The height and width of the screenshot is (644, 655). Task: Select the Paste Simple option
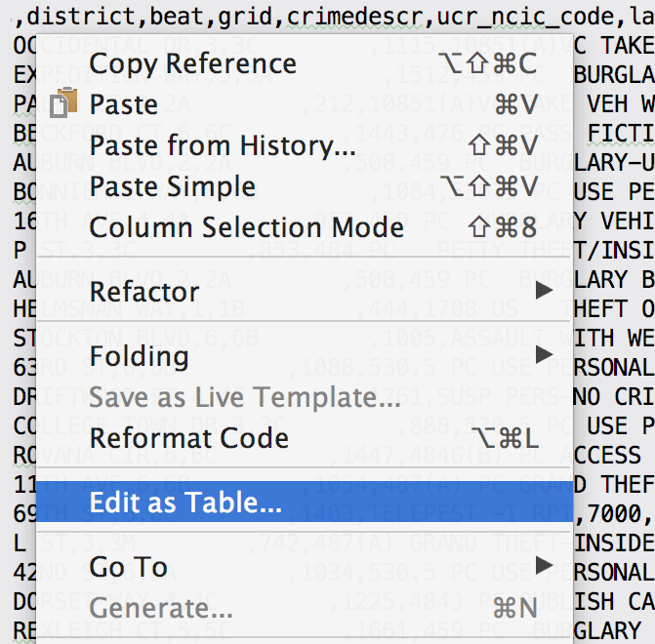coord(172,186)
